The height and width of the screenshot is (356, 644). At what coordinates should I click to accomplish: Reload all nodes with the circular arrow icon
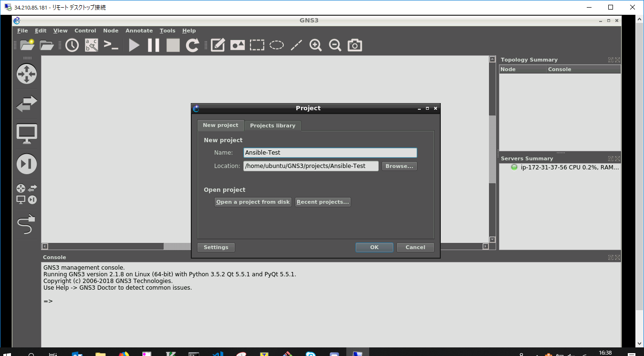(192, 45)
